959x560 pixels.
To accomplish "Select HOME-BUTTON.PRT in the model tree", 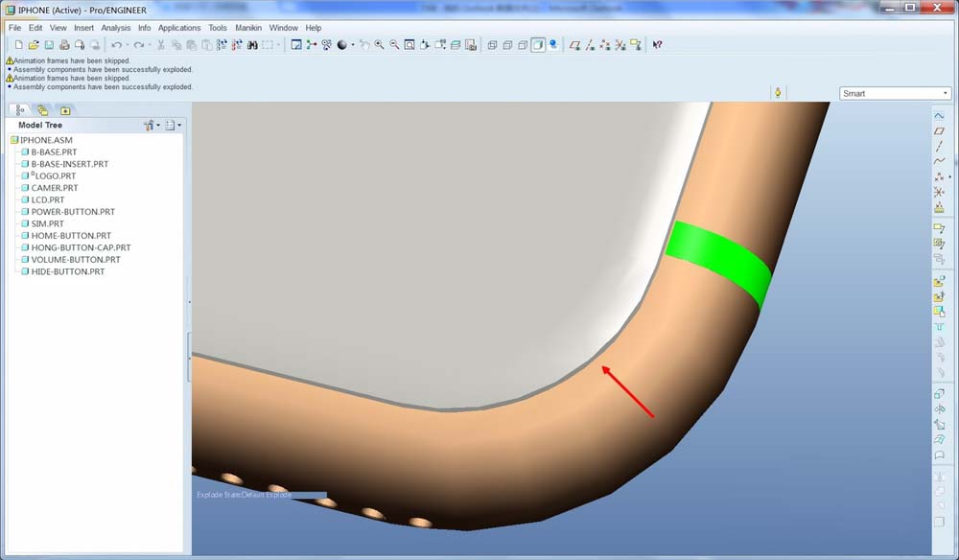I will pyautogui.click(x=66, y=235).
